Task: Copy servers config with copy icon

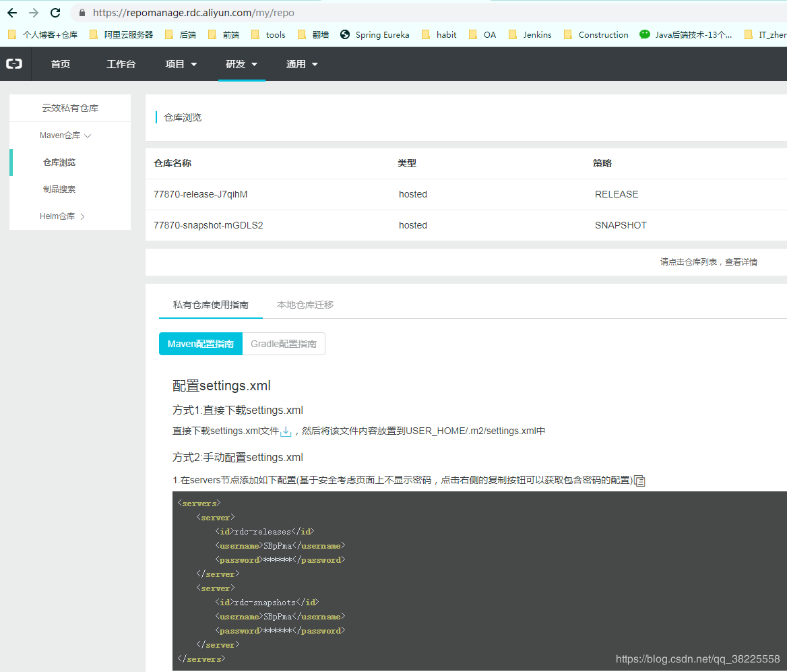Action: coord(639,481)
